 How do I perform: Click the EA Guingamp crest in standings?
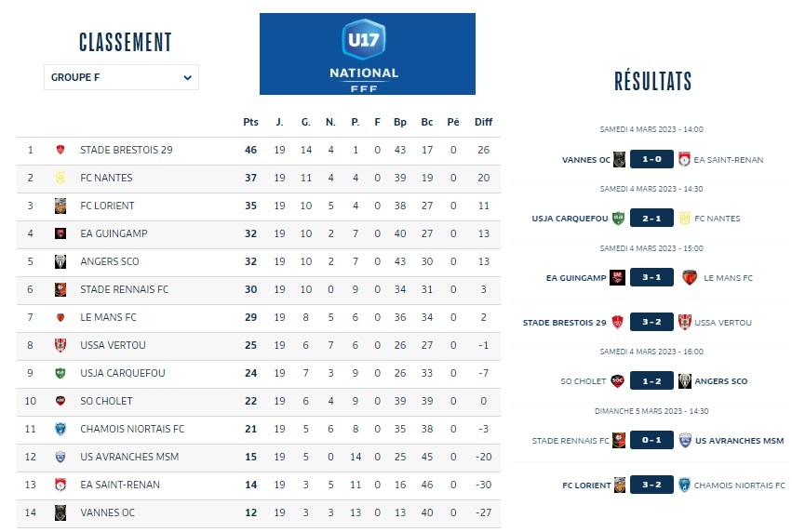coord(60,233)
